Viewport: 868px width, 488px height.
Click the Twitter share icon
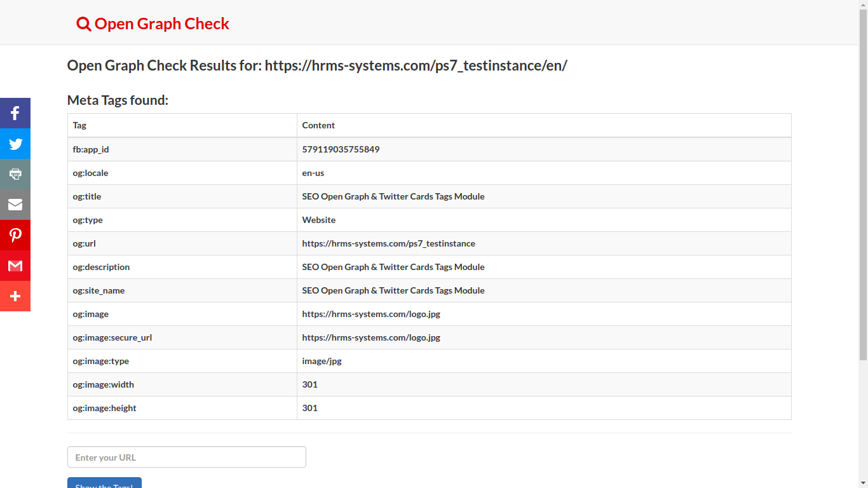click(15, 144)
